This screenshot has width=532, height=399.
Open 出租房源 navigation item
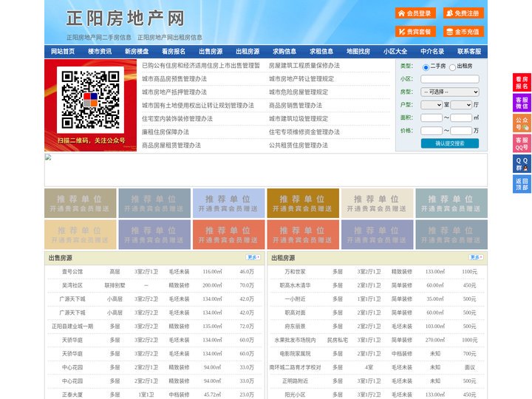(x=248, y=52)
